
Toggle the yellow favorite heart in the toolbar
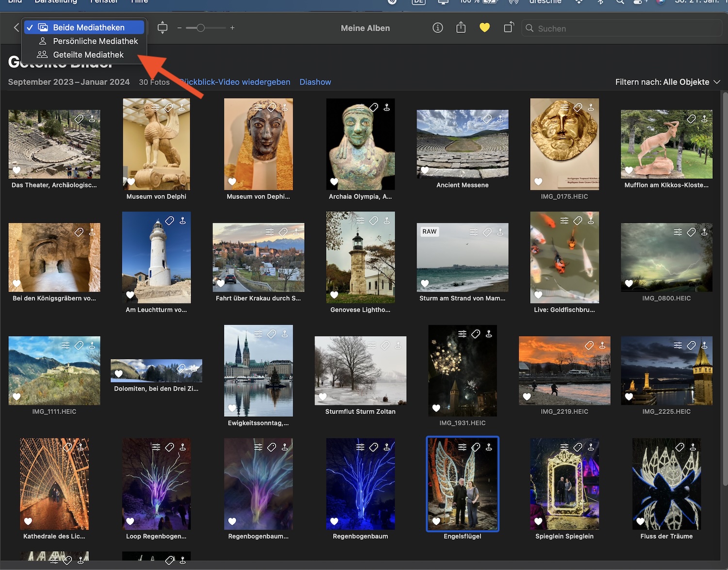pos(484,28)
